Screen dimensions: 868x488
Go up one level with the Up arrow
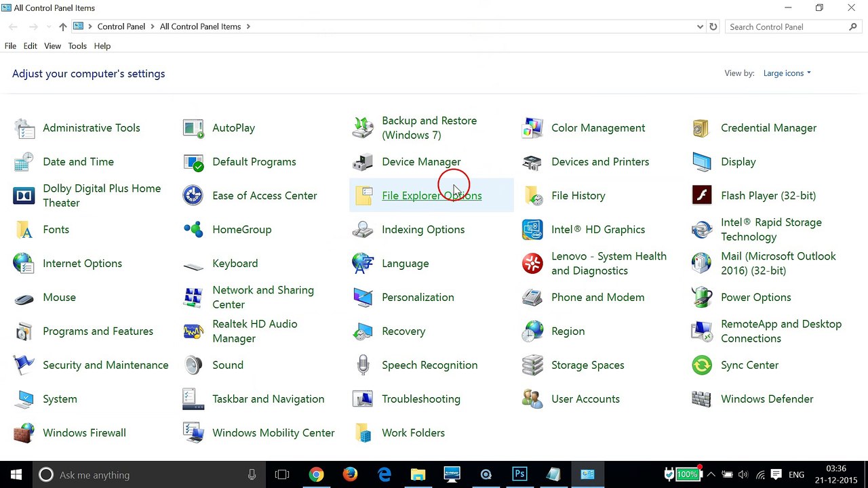click(x=62, y=27)
